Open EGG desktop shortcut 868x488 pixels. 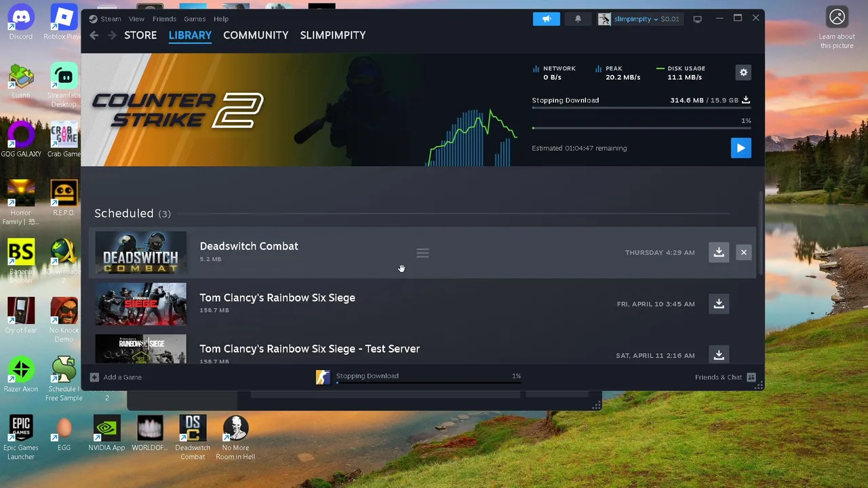pos(64,433)
